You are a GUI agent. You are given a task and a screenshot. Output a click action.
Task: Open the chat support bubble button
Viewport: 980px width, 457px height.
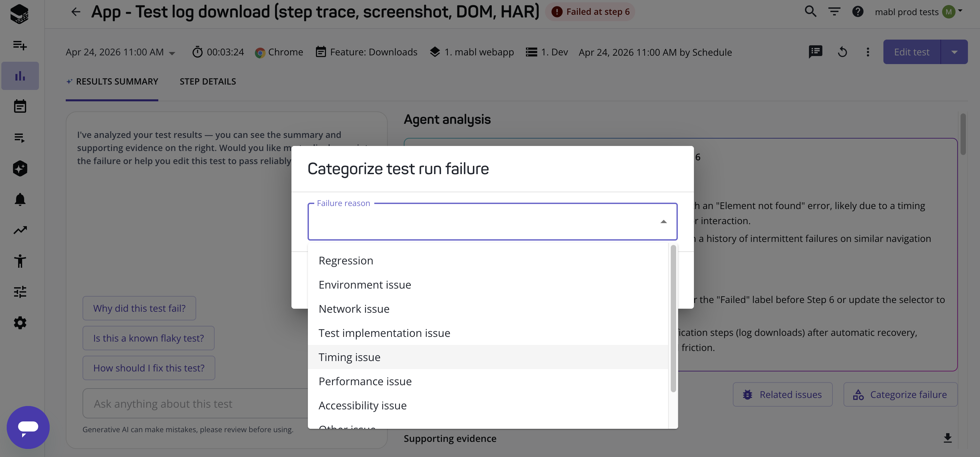(28, 427)
